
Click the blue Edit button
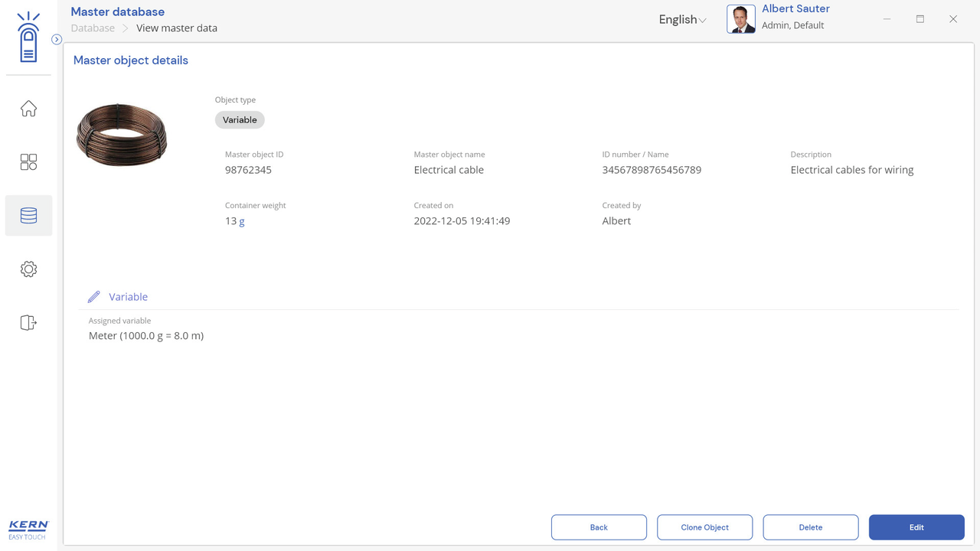coord(916,527)
